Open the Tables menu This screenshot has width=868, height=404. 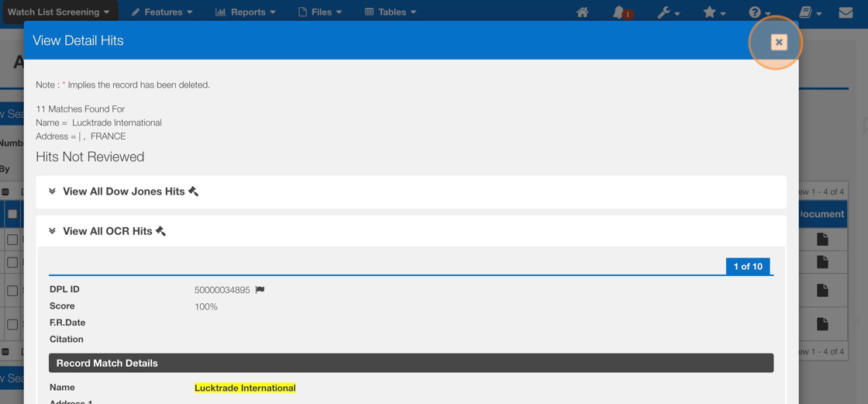pos(391,12)
